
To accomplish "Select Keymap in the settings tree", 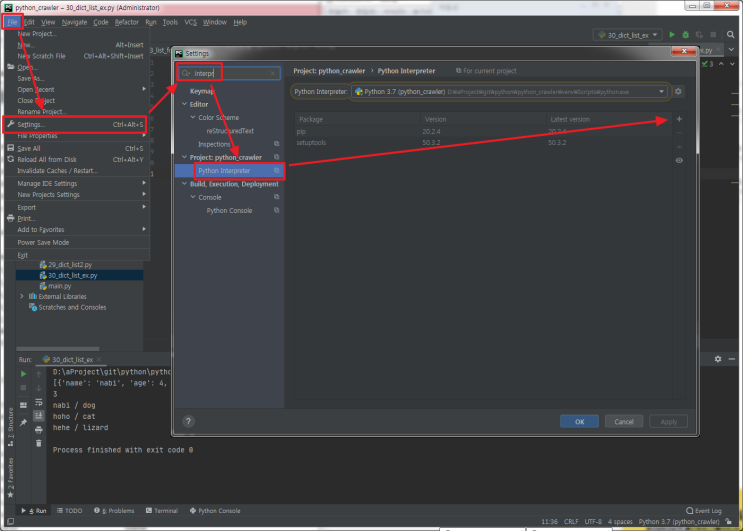I will click(202, 91).
